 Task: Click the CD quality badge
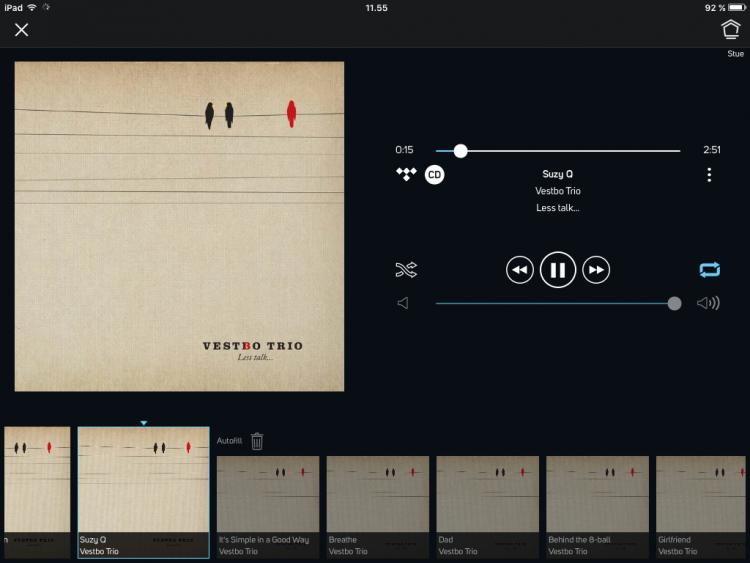point(434,175)
